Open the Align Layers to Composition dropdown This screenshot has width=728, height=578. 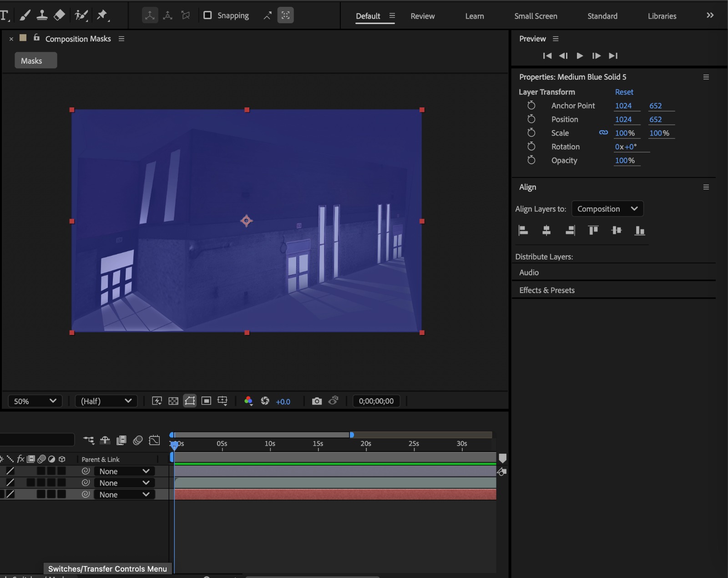coord(607,209)
